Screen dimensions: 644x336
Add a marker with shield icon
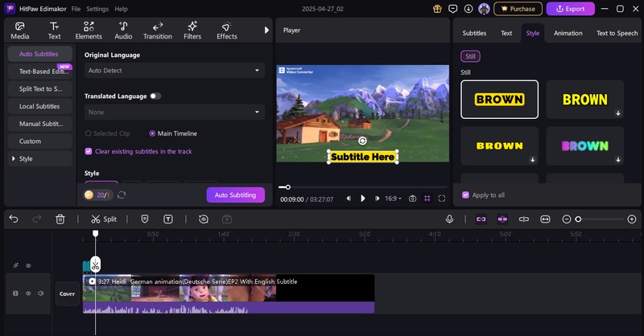click(145, 219)
